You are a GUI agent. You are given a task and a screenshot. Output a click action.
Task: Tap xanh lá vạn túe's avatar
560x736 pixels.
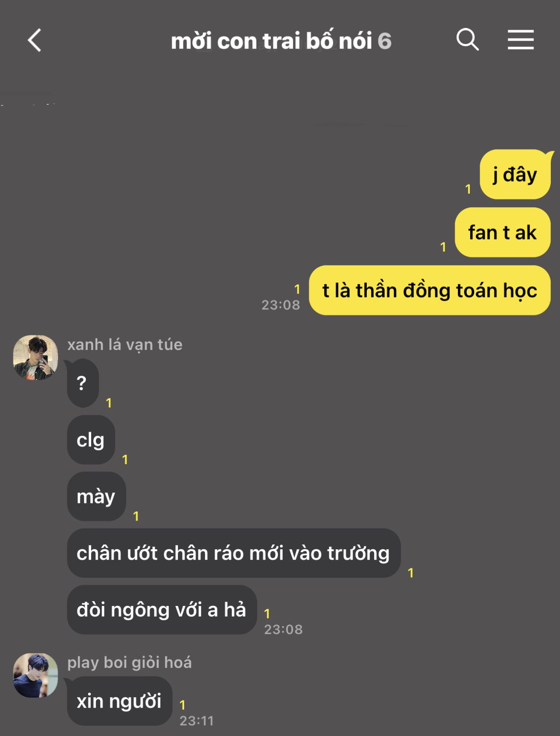tap(35, 357)
